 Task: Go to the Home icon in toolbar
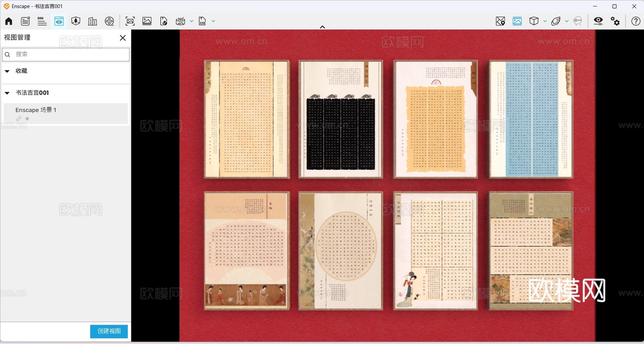click(9, 21)
